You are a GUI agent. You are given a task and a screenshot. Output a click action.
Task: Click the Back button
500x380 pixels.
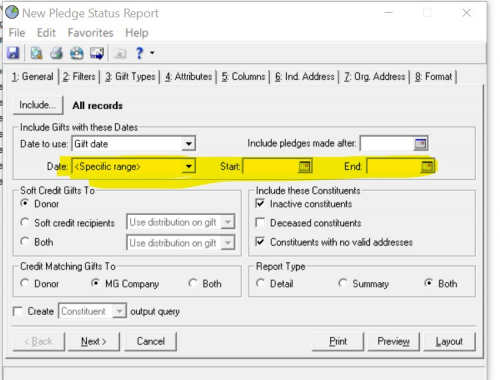[39, 341]
